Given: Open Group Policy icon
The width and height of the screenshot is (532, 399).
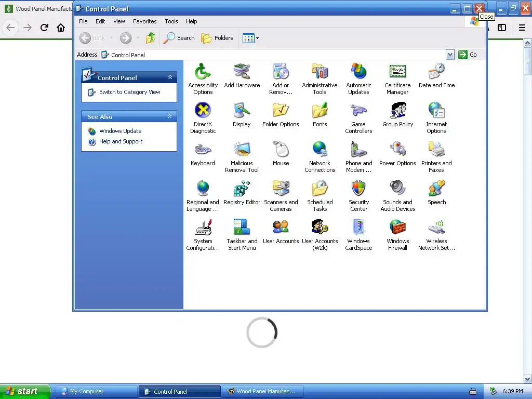Looking at the screenshot, I should pos(397,114).
